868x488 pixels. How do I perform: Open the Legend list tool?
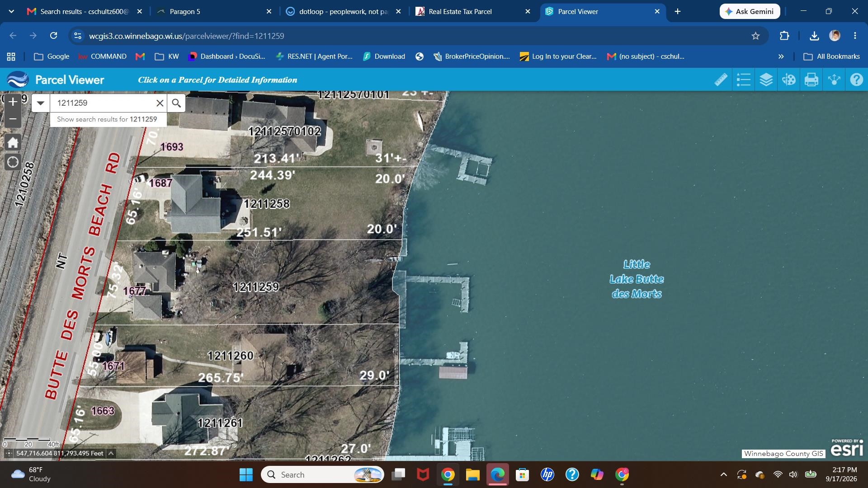click(744, 80)
